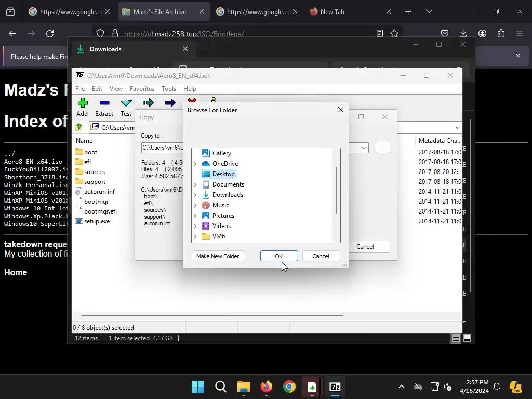Image resolution: width=532 pixels, height=399 pixels.
Task: Switch to Madz's File Archive browser tab
Action: coord(164,11)
